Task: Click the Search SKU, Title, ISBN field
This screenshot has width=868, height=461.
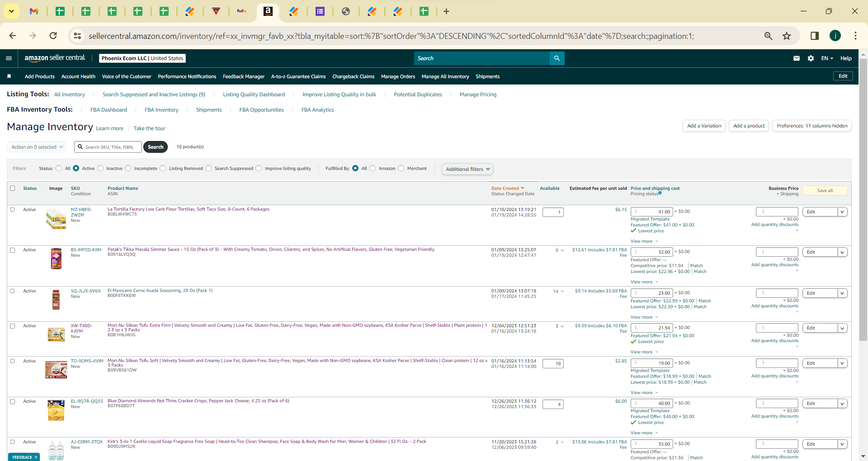Action: (108, 147)
